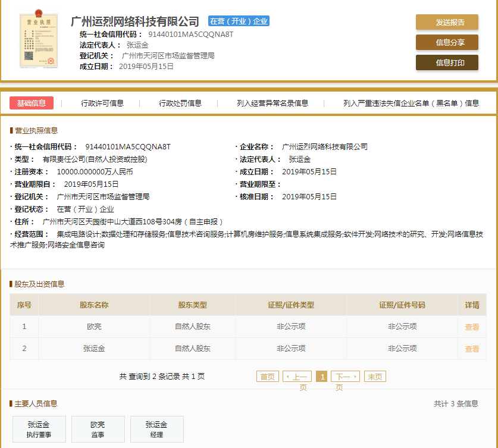Open the 发送报告 button
The width and height of the screenshot is (498, 448).
coord(447,22)
